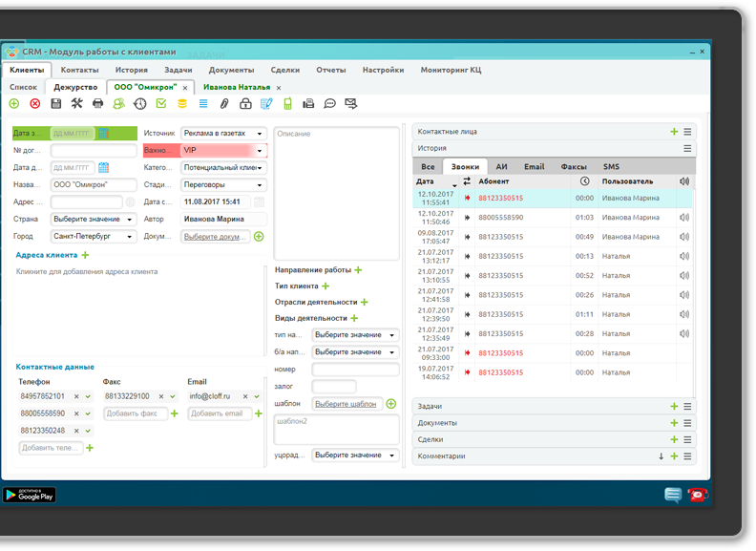Image resolution: width=756 pixels, height=551 pixels.
Task: Add document with green circle plus near Докум...
Action: 259,237
